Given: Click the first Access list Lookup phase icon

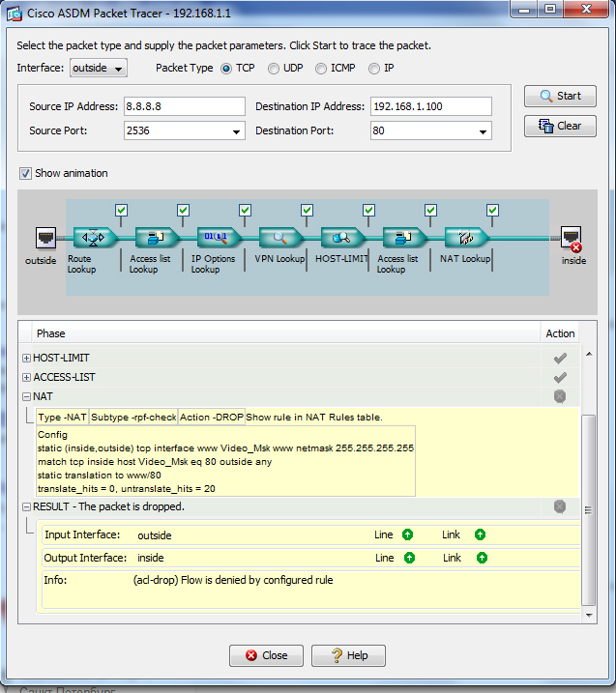Looking at the screenshot, I should pos(157,238).
